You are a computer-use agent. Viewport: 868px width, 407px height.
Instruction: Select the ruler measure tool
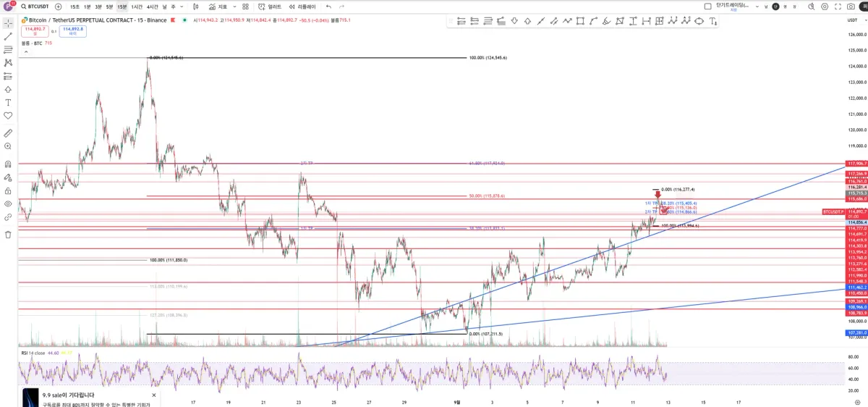coord(8,133)
